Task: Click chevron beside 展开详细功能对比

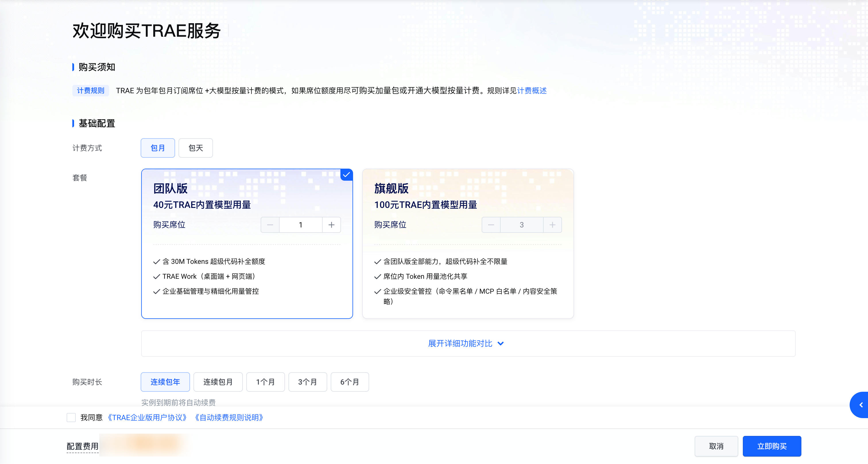Action: point(501,344)
